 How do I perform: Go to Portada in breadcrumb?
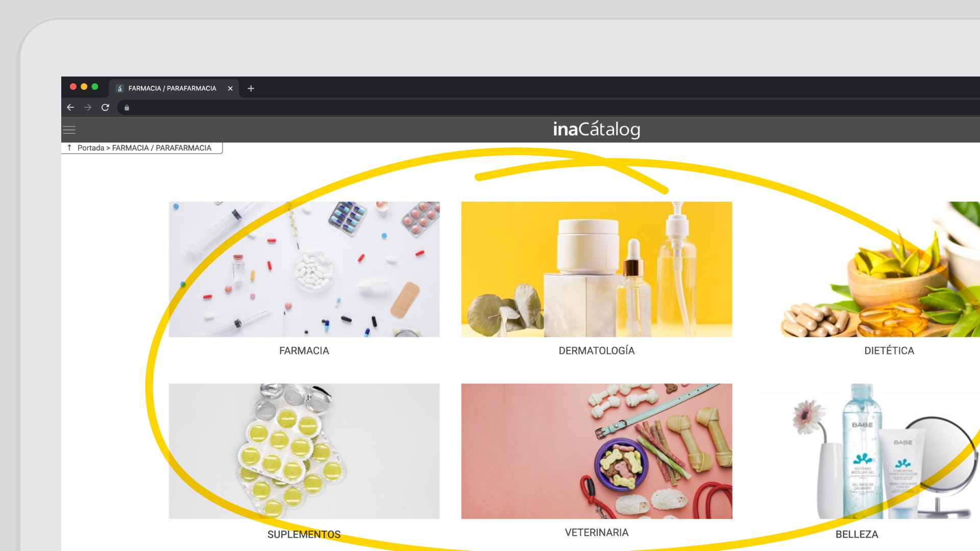(91, 148)
